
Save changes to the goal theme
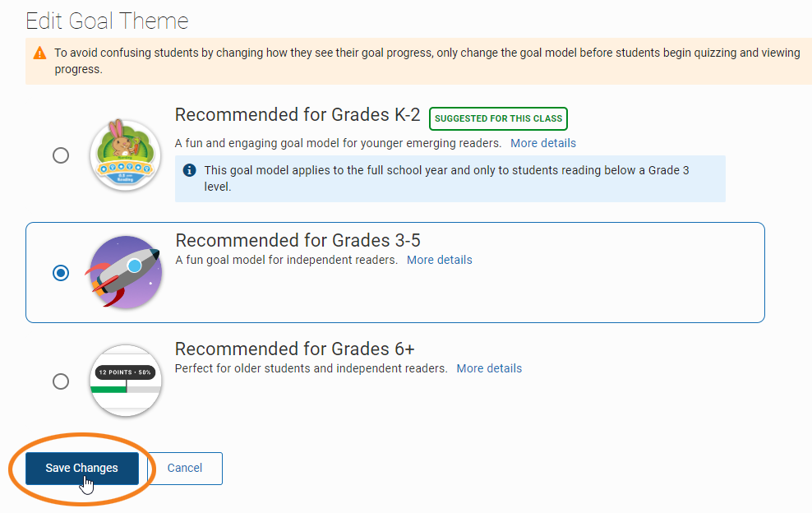[82, 469]
